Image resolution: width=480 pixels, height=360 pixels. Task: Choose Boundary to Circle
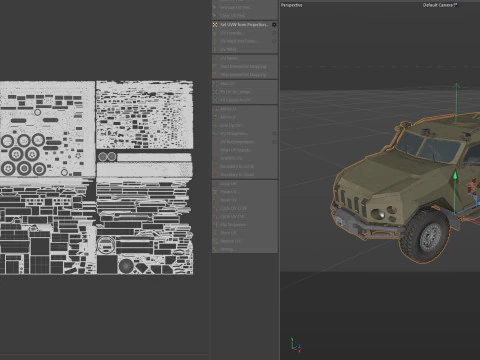point(245,166)
